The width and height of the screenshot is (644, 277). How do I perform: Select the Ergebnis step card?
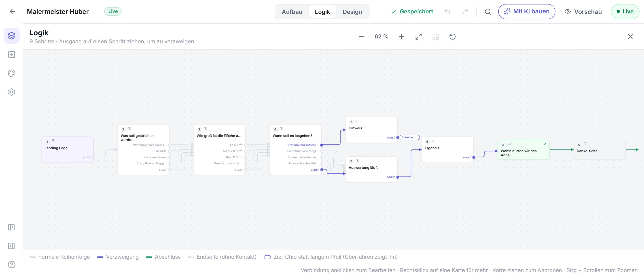(447, 150)
